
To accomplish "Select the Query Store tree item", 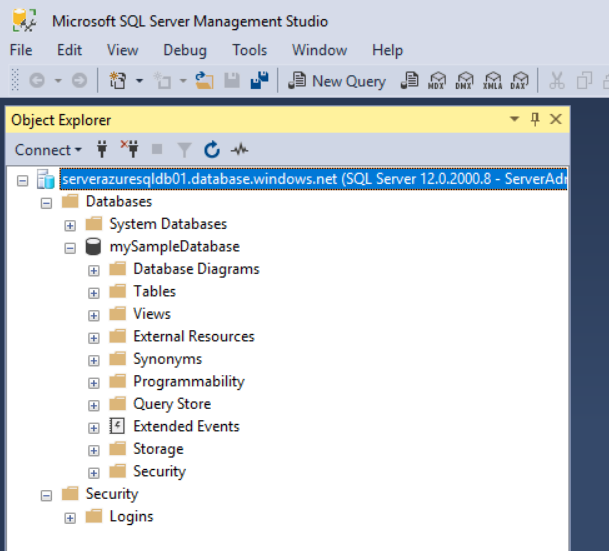I will (172, 404).
